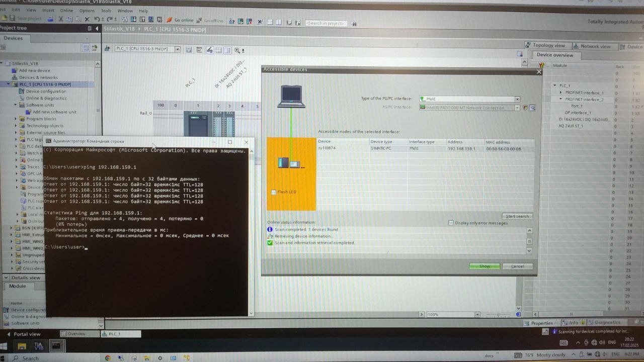
Task: Open Device configuration in project tree
Action: click(x=46, y=92)
